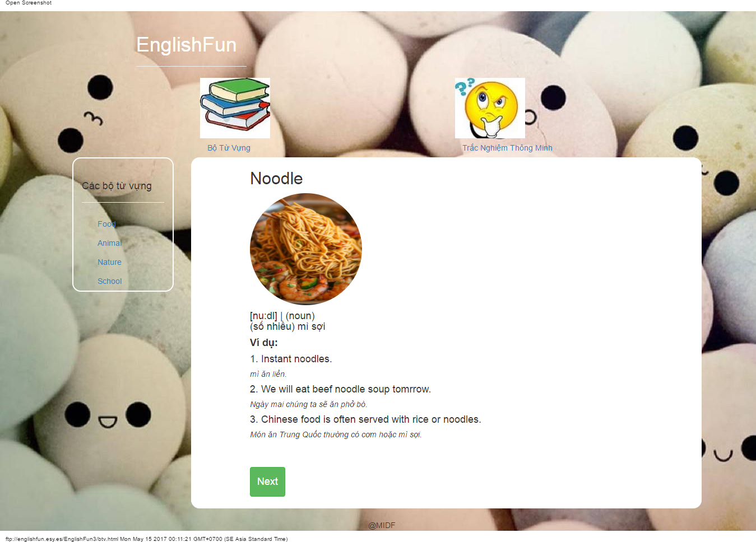Viewport: 756px width, 542px height.
Task: Select the Animal vocabulary set
Action: pos(109,243)
